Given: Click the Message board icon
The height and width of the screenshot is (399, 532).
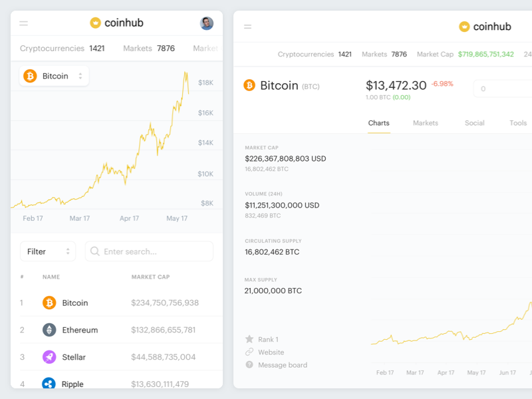Looking at the screenshot, I should [x=249, y=364].
